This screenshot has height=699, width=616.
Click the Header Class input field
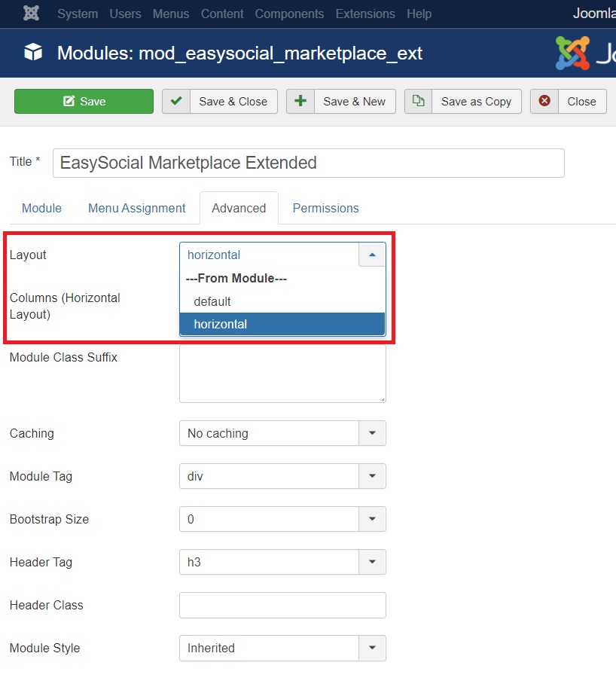coord(282,605)
